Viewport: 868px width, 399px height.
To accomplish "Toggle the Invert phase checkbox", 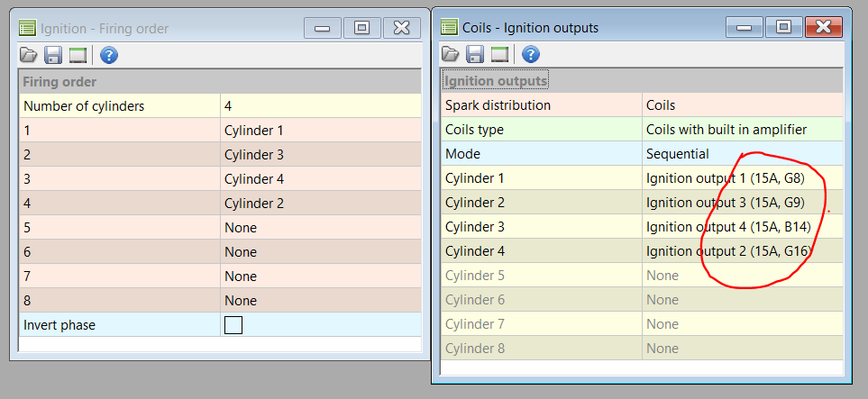I will tap(233, 325).
